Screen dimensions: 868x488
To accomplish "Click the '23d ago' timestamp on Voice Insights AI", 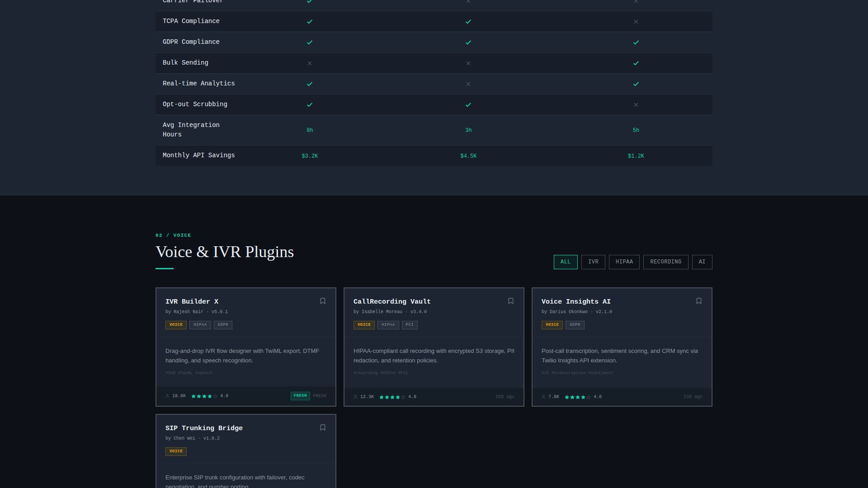I will click(693, 397).
